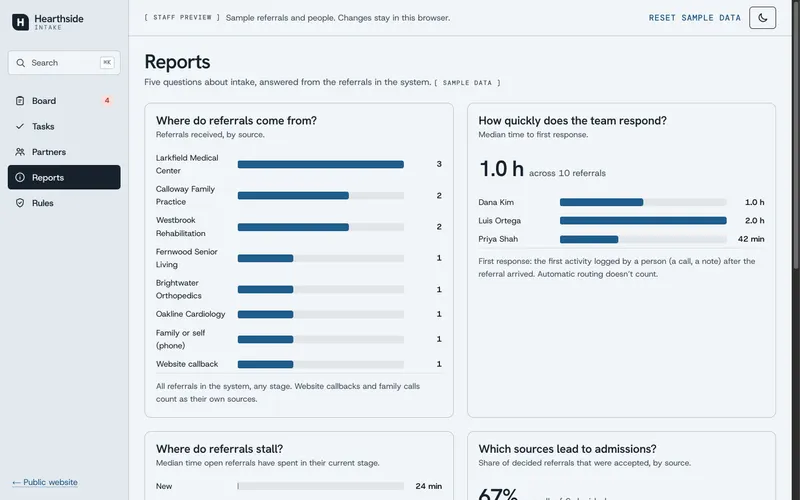
Task: Click the "Westbrook Rehabilitation" label
Action: coord(181,227)
